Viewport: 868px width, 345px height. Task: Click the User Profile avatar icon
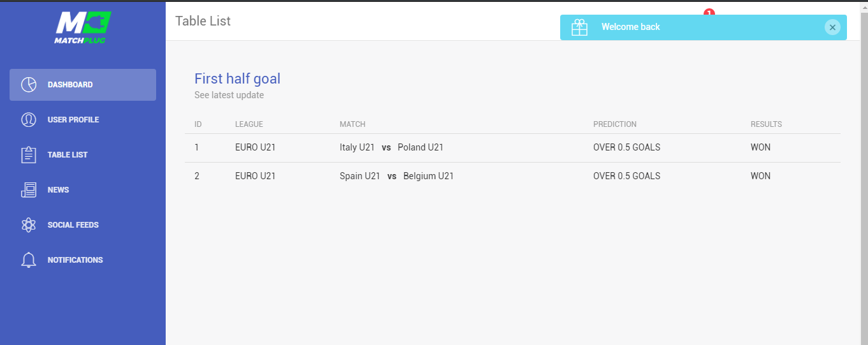(29, 120)
